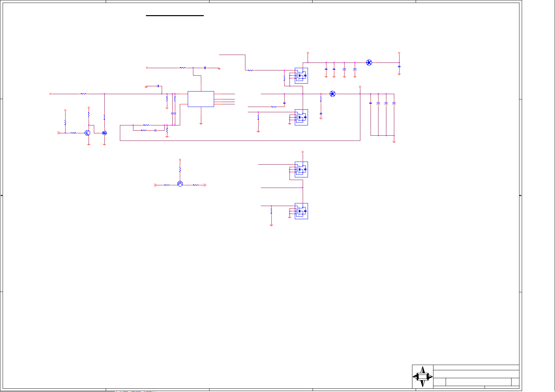The height and width of the screenshot is (392, 555).
Task: Select the small unboxed MOSFET symbol at left
Action: [104, 133]
